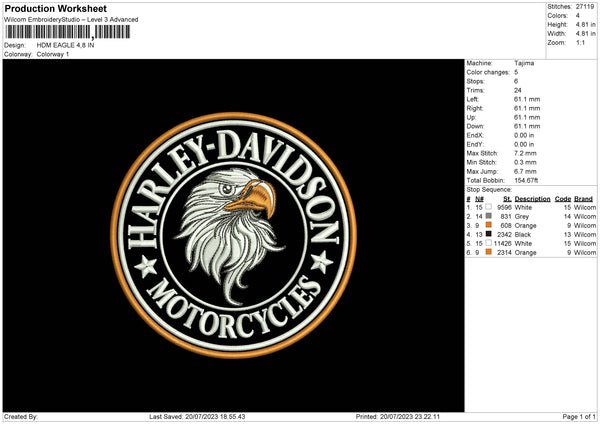Viewport: 600px width, 424px height.
Task: Click the 'Colorway 1' value
Action: (x=53, y=54)
